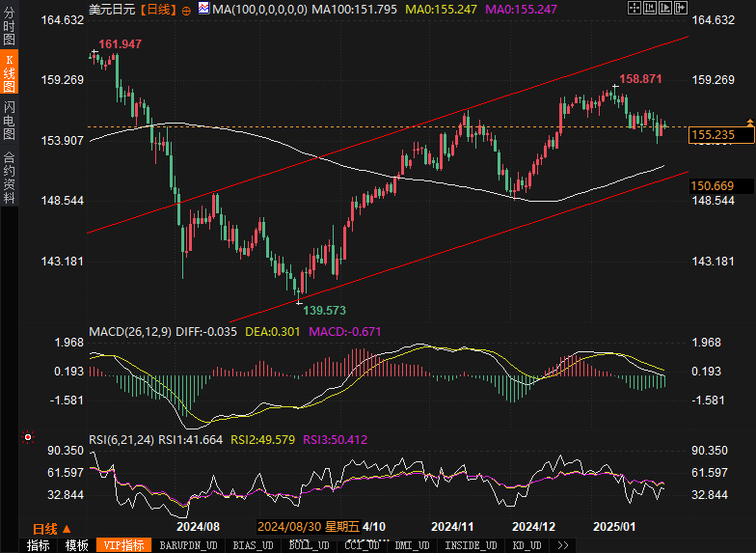Click the RSI1:41.664 value

click(x=191, y=440)
